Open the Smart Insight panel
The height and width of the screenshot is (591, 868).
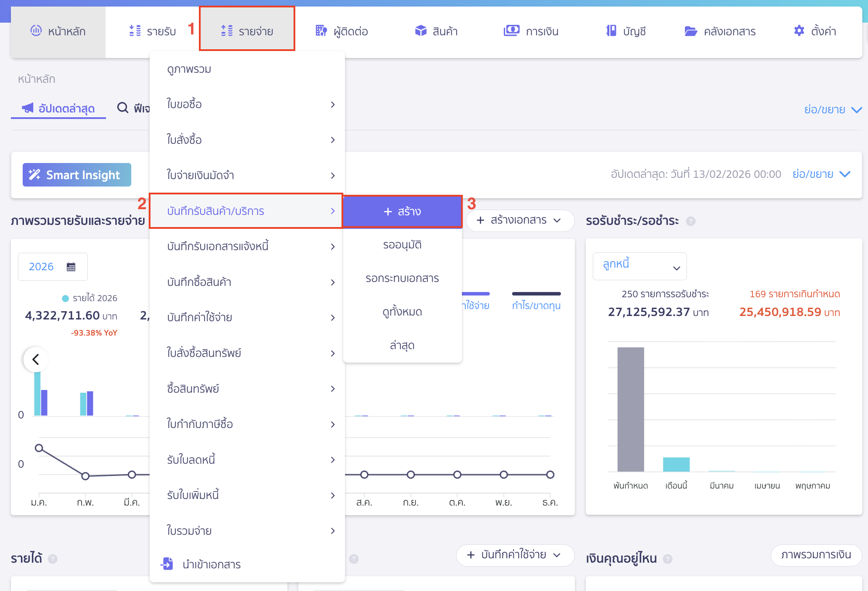pyautogui.click(x=77, y=174)
